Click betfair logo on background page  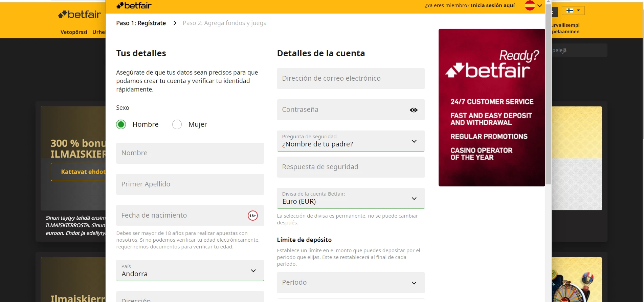pyautogui.click(x=80, y=14)
